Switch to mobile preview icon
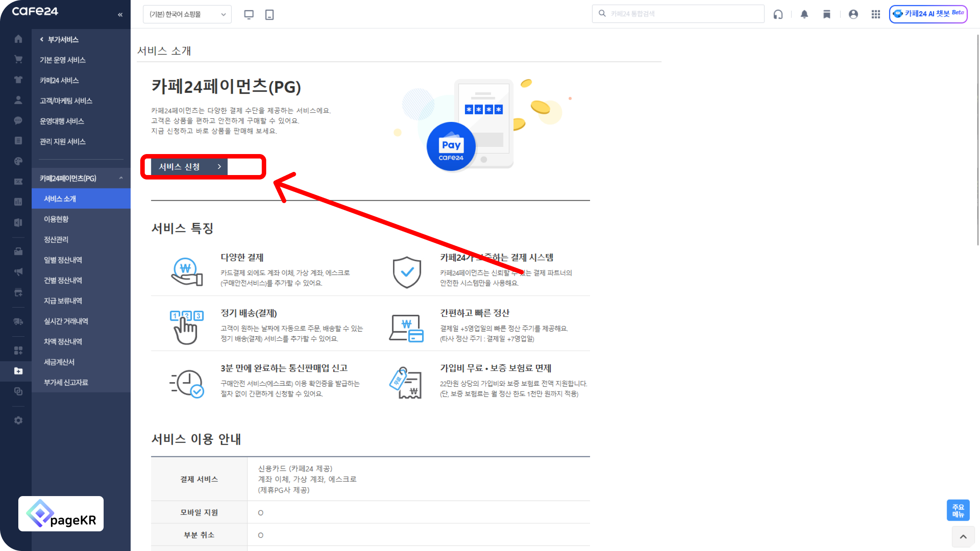The height and width of the screenshot is (551, 980). click(x=269, y=15)
